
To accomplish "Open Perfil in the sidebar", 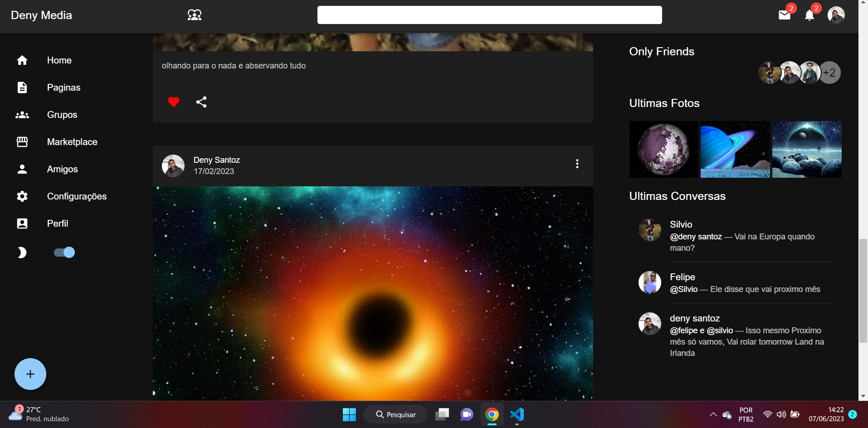I will (58, 224).
